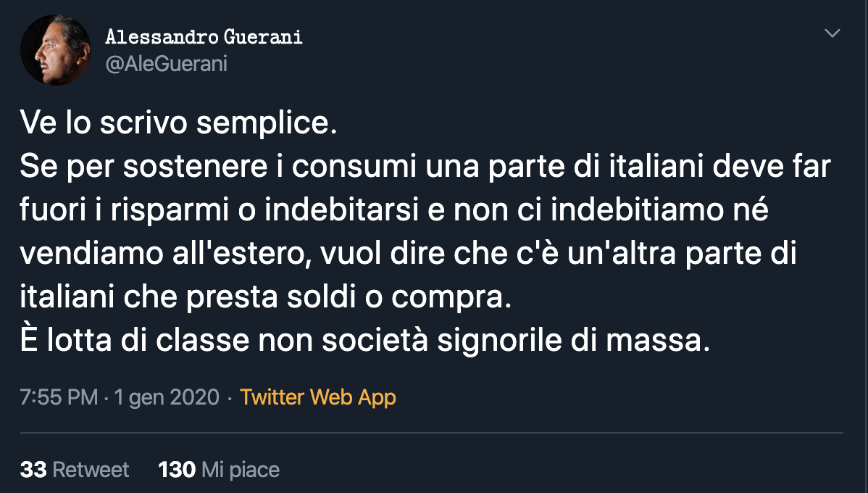This screenshot has height=493, width=868.
Task: View the 33 Retweet list
Action: pos(75,469)
